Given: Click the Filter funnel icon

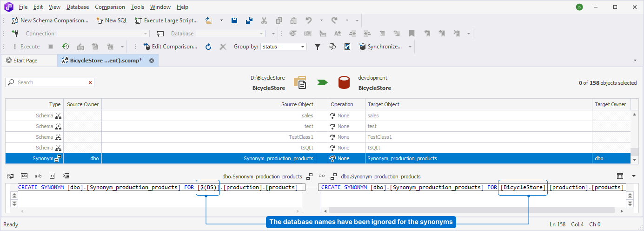Looking at the screenshot, I should tap(318, 47).
